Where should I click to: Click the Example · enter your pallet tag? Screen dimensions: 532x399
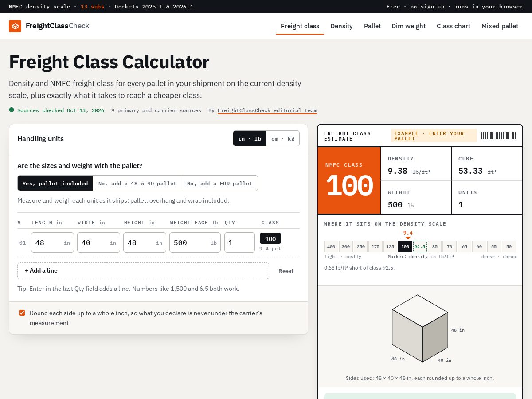[434, 136]
